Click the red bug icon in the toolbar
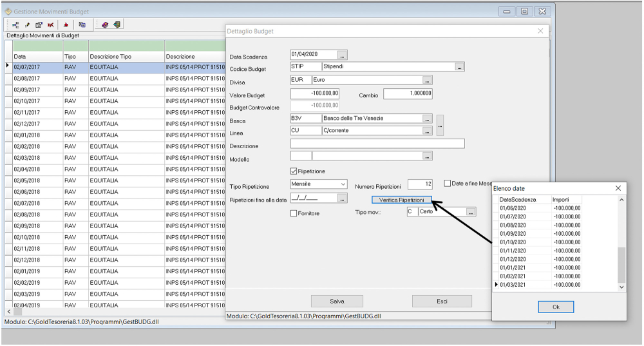 coord(66,24)
